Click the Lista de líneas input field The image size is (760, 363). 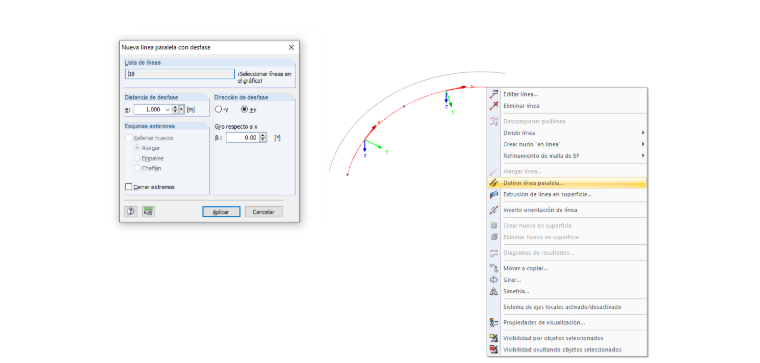point(180,74)
